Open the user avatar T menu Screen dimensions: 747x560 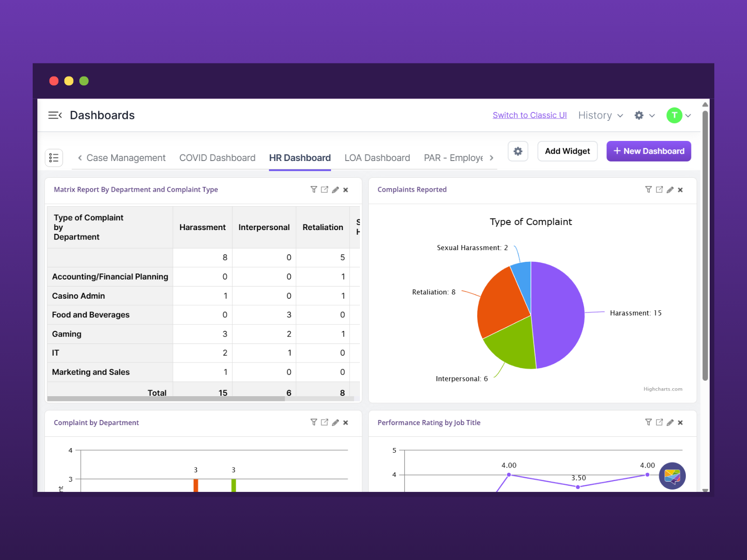coord(678,115)
